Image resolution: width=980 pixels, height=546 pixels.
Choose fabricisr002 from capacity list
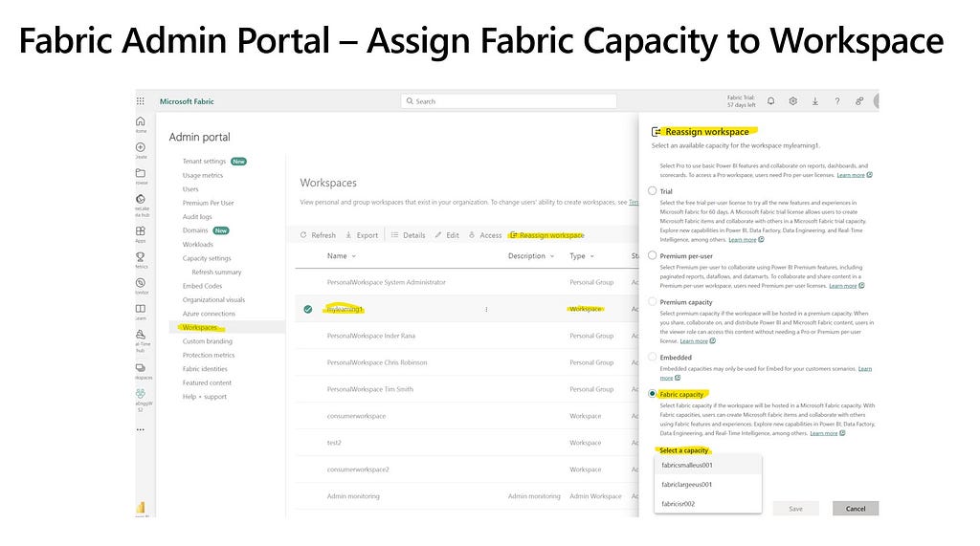click(x=707, y=504)
